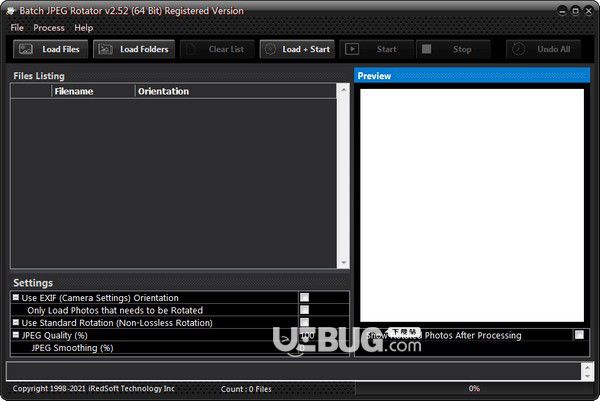Clear List button label

tap(226, 49)
